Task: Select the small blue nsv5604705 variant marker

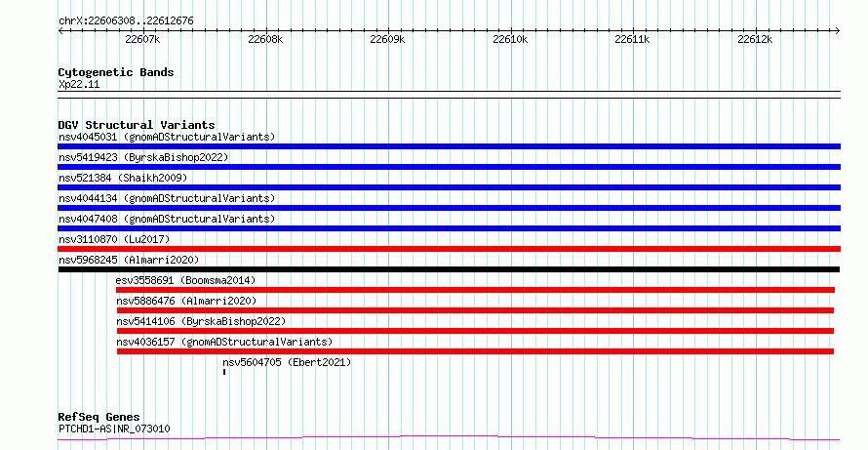Action: coord(224,372)
